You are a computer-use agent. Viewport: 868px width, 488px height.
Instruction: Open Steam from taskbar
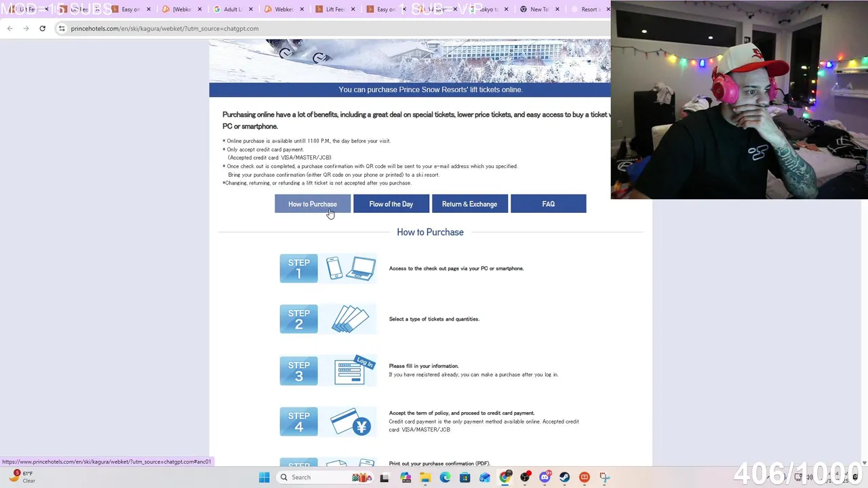[564, 477]
